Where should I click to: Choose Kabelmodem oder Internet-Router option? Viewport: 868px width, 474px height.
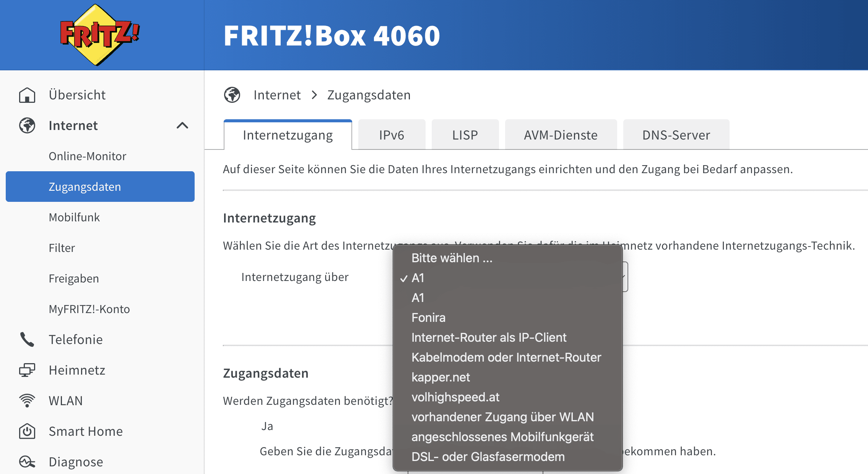click(506, 357)
